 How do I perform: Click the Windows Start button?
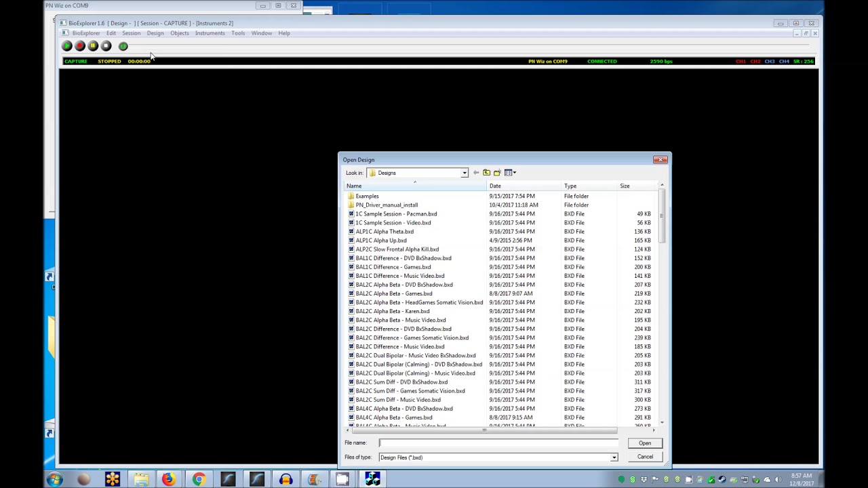pyautogui.click(x=54, y=480)
